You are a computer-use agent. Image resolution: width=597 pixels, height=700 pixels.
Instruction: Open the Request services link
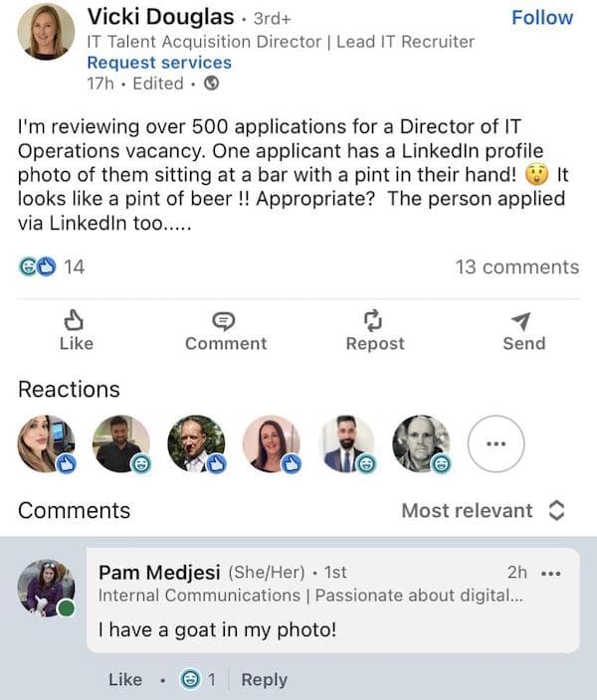(159, 63)
